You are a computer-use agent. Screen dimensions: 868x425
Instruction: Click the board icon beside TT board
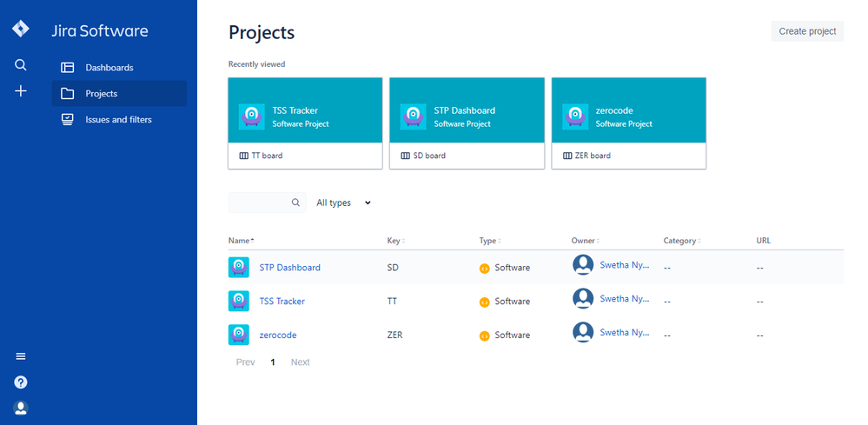[x=243, y=156]
